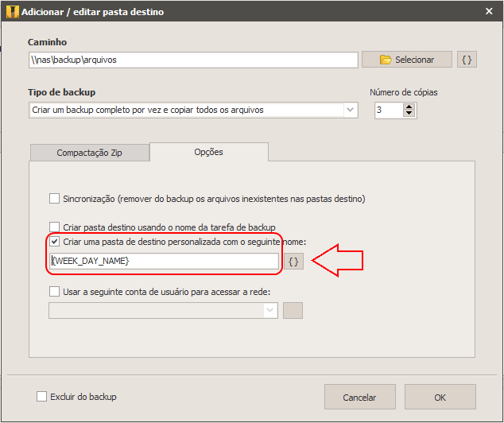Click the {WEEK_DAY_NAME} custom folder name field
This screenshot has height=423, width=504.
pos(164,261)
